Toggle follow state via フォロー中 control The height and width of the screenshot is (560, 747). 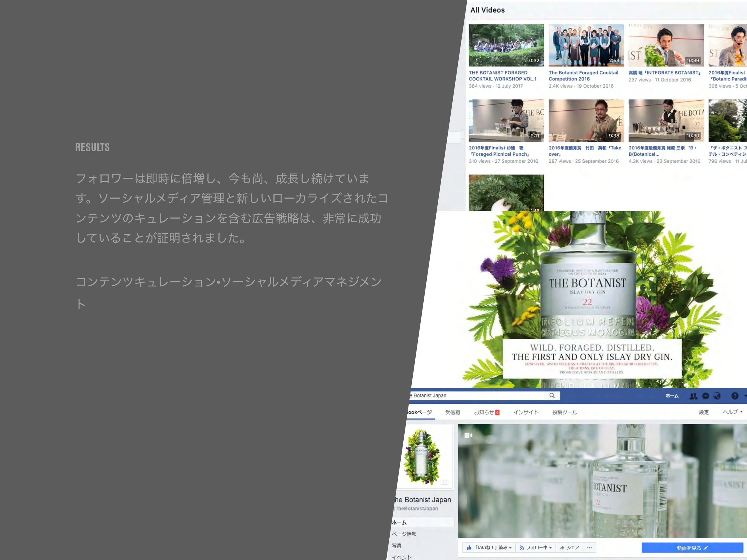tap(537, 547)
